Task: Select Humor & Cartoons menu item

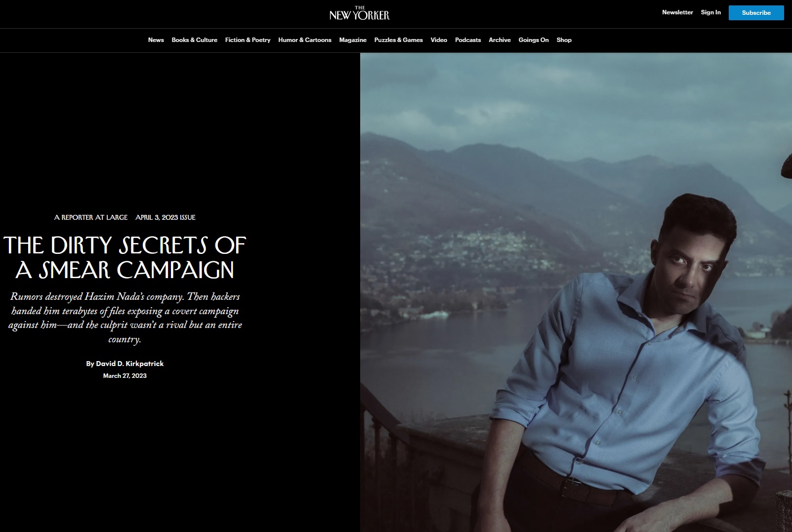Action: point(304,40)
